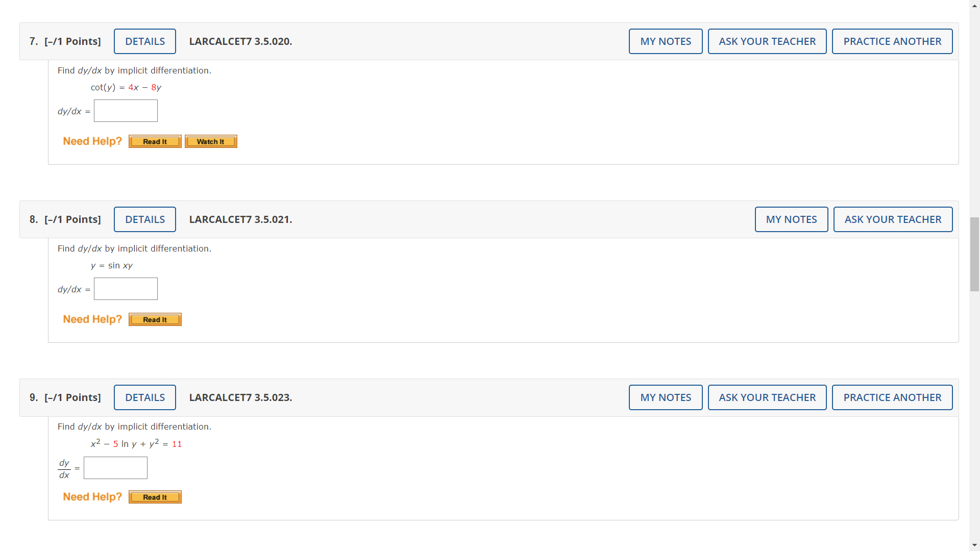Click PRACTICE ANOTHER for problem 9

pyautogui.click(x=892, y=397)
